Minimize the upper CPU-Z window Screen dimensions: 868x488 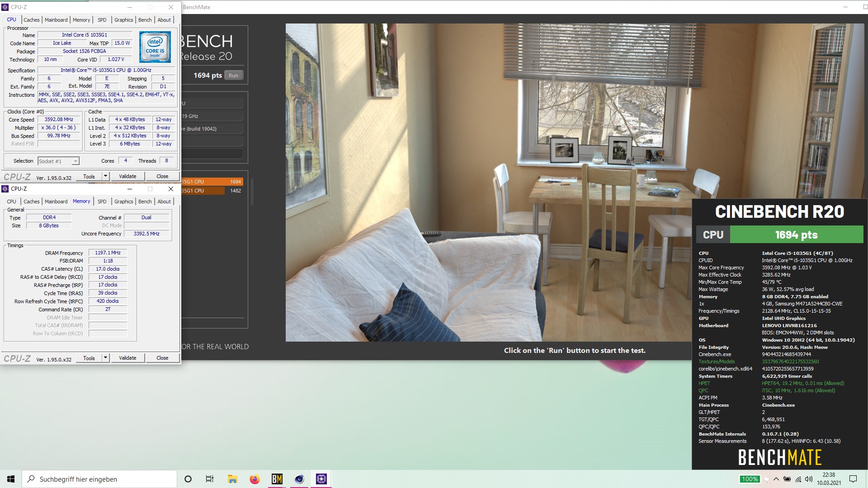(x=130, y=7)
